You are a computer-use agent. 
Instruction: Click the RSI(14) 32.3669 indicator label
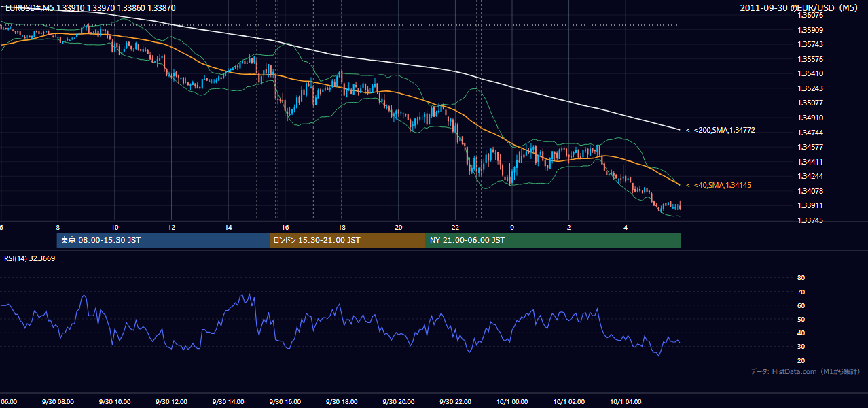pyautogui.click(x=30, y=258)
